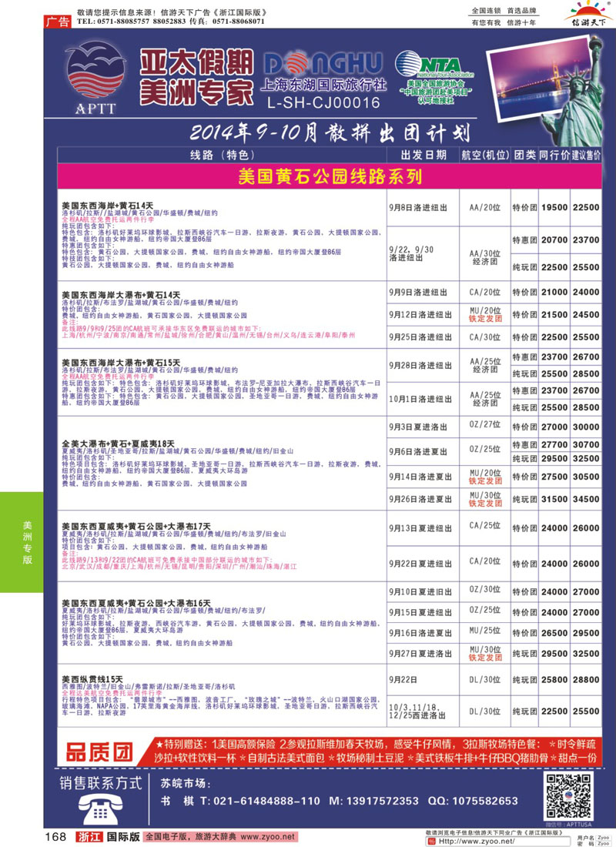Click mobile number M: 13917572353

tap(374, 801)
